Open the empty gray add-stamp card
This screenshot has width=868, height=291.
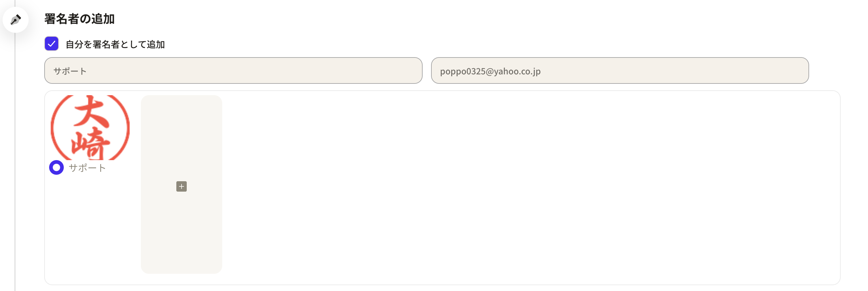pos(181,184)
